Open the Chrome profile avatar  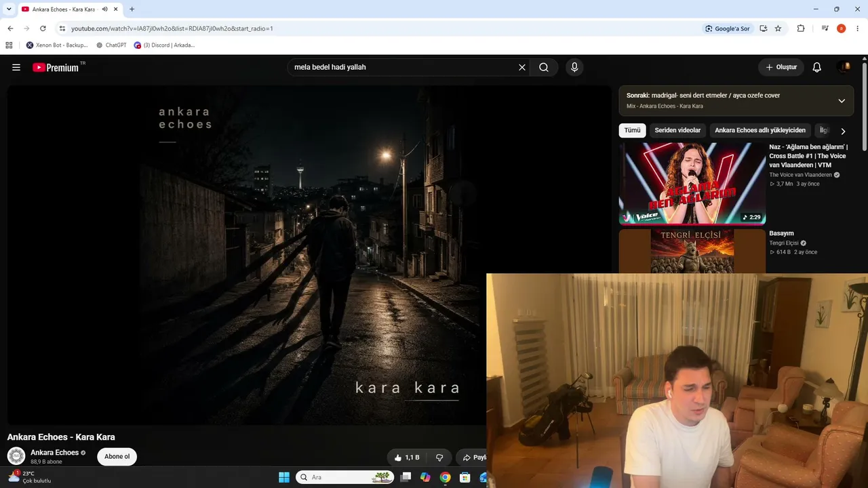coord(842,28)
